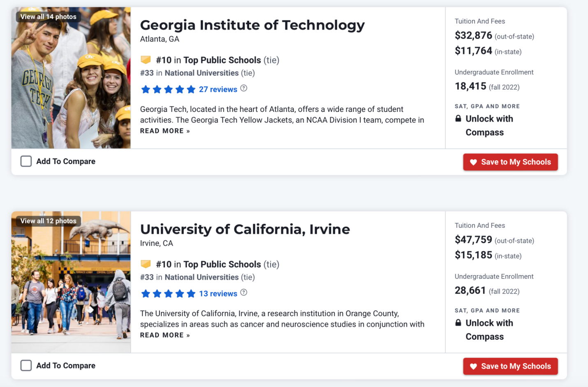This screenshot has height=387, width=588.
Task: Expand READ MORE for UC Irvine description
Action: 165,335
